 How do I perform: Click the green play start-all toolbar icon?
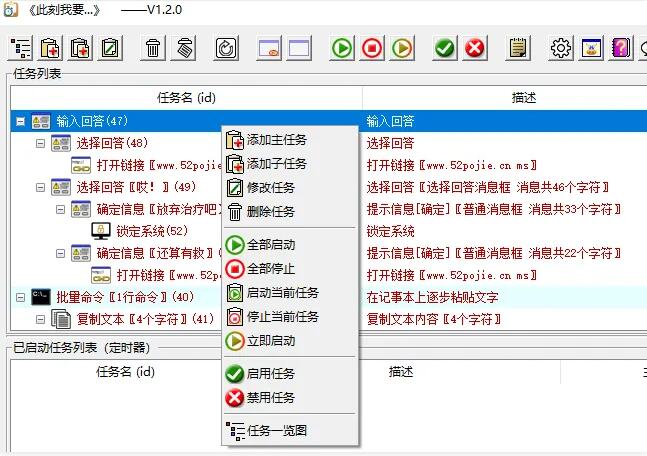tap(343, 47)
